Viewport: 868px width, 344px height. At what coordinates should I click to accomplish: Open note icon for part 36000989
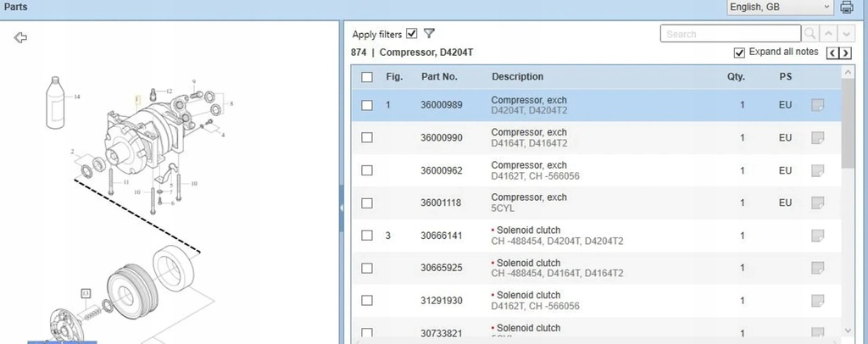pos(817,105)
